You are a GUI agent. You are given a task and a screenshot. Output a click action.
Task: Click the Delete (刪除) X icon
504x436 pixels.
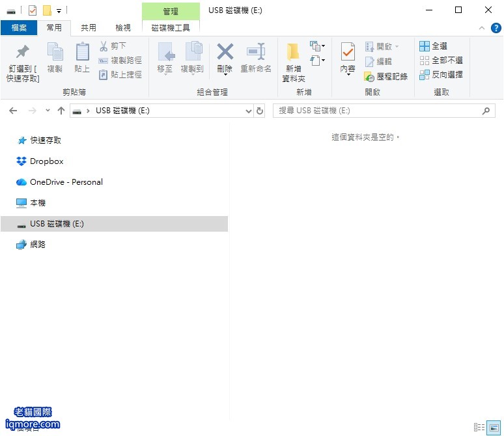pyautogui.click(x=225, y=51)
